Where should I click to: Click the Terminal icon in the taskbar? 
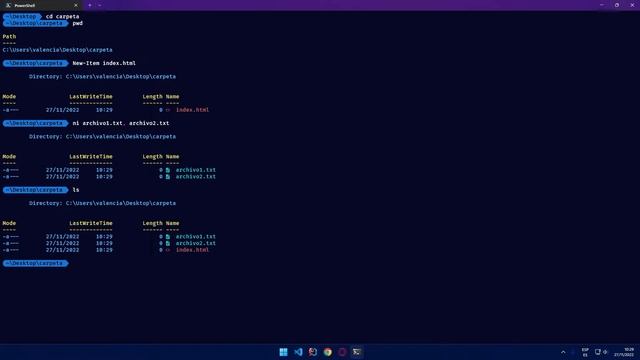point(357,352)
